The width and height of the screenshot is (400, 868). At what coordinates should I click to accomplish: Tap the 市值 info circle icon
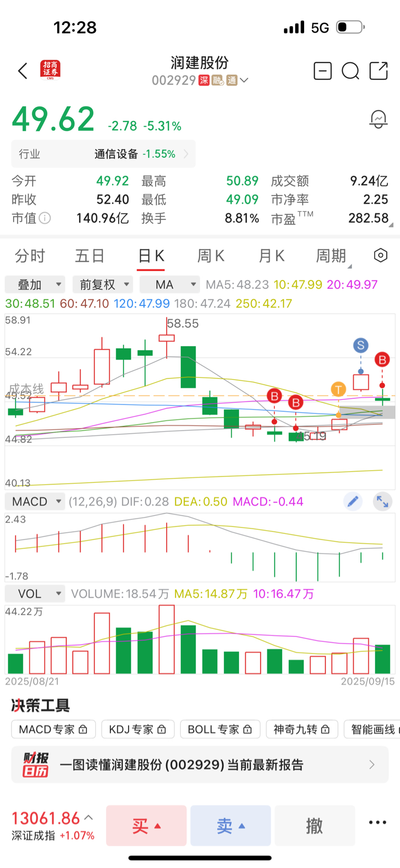[x=45, y=218]
